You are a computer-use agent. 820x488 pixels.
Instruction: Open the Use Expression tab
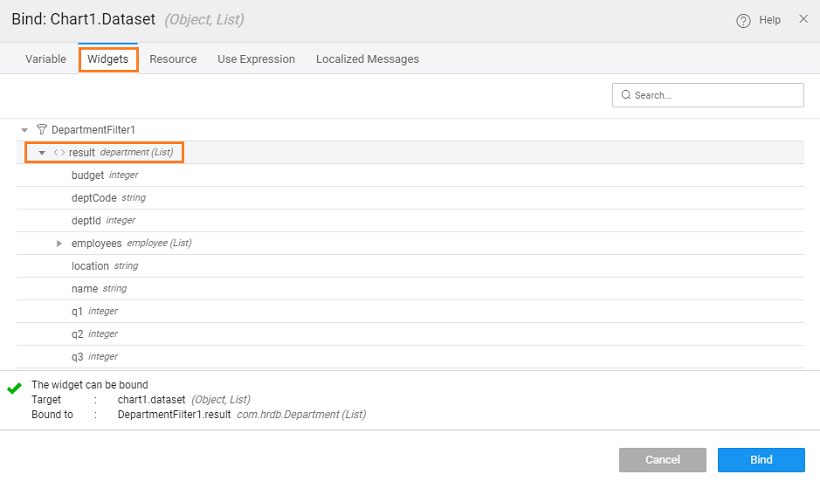tap(256, 59)
